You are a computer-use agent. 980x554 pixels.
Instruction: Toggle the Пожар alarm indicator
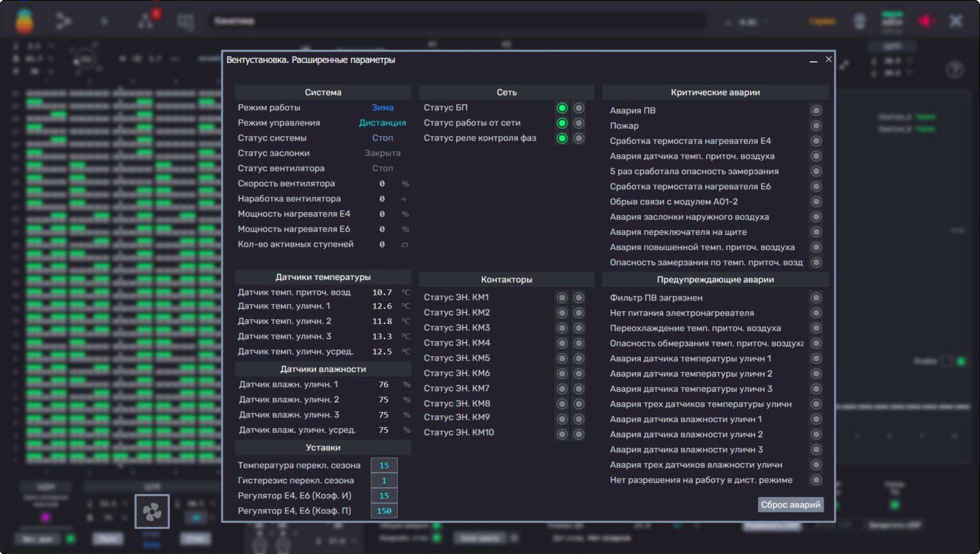816,126
